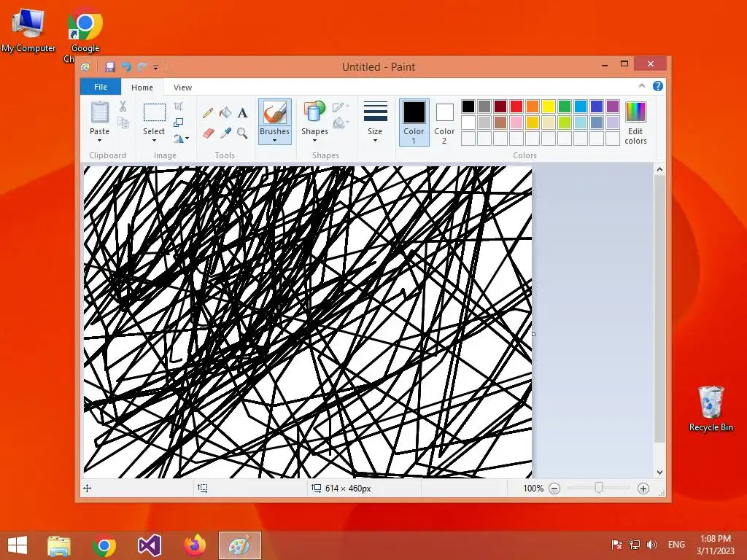Click the zoom in plus button

point(643,489)
